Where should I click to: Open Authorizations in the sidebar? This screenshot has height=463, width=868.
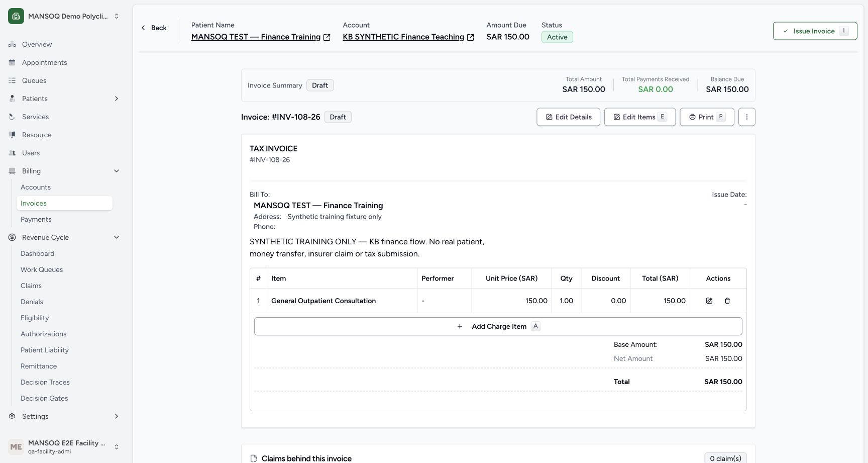tap(64, 334)
